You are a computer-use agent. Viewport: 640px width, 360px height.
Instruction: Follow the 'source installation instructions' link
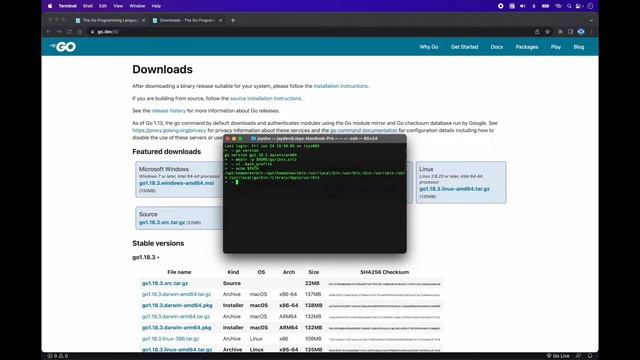pyautogui.click(x=266, y=98)
